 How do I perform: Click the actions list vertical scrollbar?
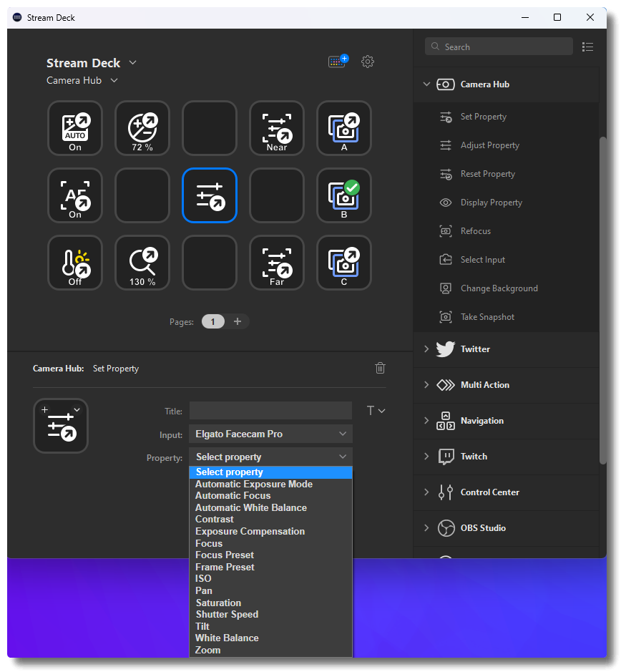pyautogui.click(x=602, y=286)
